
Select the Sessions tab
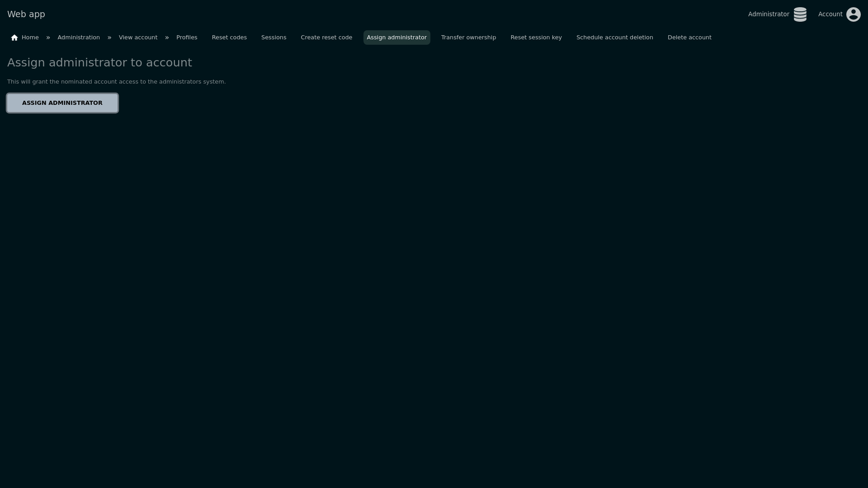click(274, 38)
